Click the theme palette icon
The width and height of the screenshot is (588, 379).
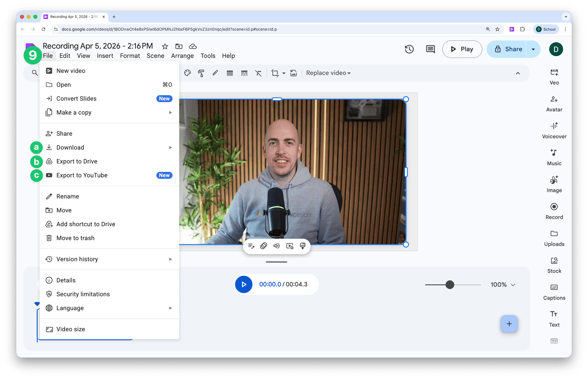coord(187,73)
